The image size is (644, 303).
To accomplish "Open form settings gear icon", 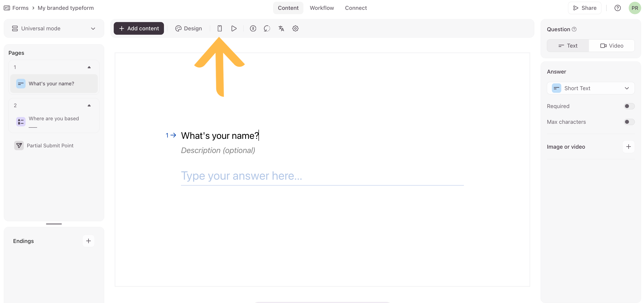I will 295,29.
